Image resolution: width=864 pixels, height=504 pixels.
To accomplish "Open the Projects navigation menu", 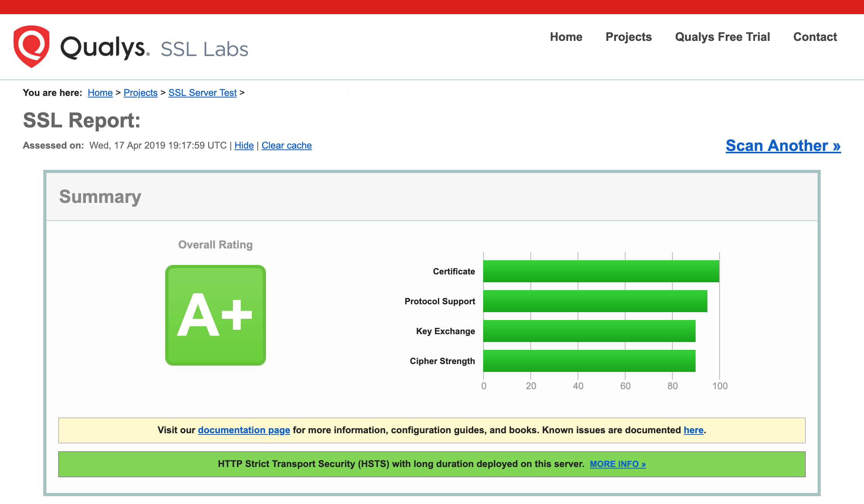I will pos(628,37).
